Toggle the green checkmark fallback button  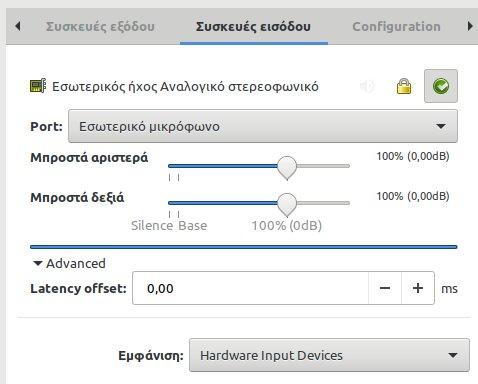click(x=441, y=86)
